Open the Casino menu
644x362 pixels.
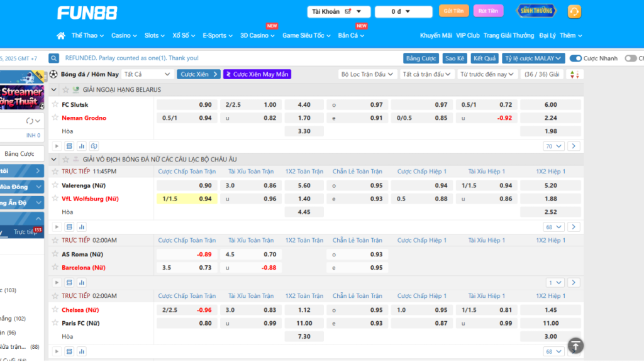pyautogui.click(x=124, y=36)
